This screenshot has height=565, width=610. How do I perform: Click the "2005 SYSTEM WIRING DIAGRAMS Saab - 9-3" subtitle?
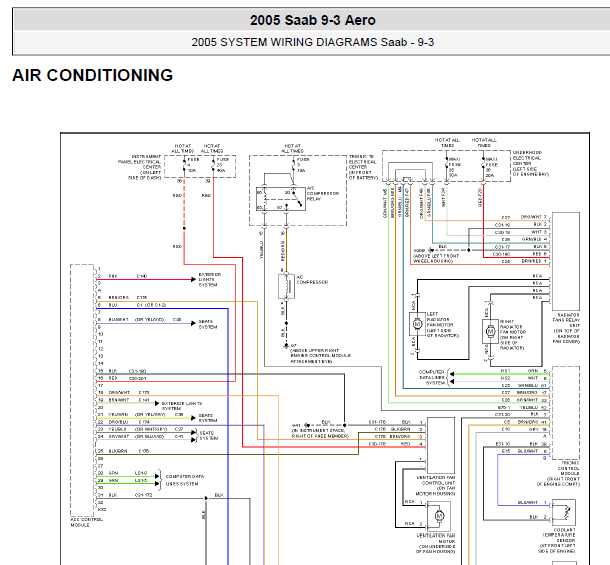coord(312,42)
